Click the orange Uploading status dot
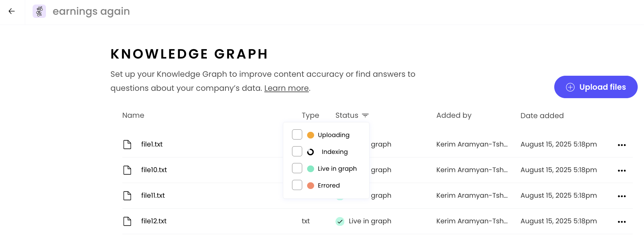Screen dimensions: 644x237 [x=311, y=135]
